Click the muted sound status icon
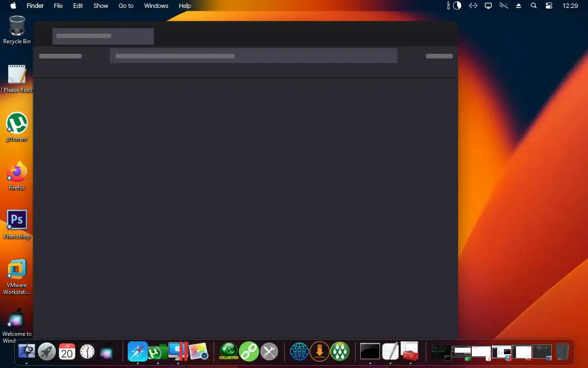The image size is (588, 368). [503, 6]
